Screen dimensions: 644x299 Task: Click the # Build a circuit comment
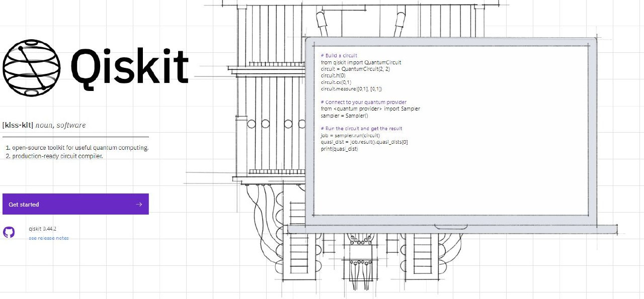tap(339, 55)
